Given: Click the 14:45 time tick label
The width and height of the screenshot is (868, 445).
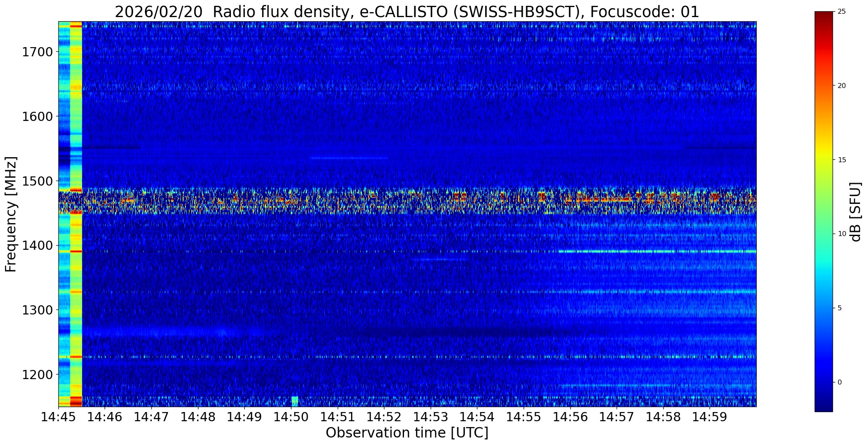Looking at the screenshot, I should (58, 417).
